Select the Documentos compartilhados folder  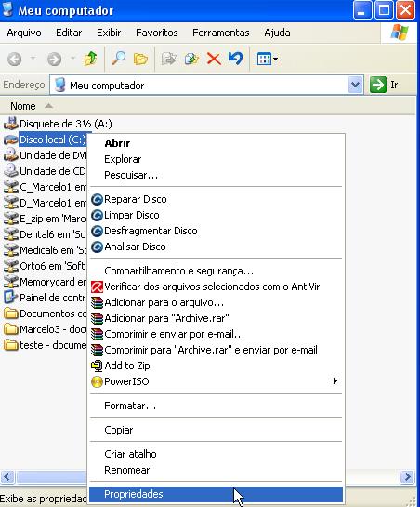[46, 314]
